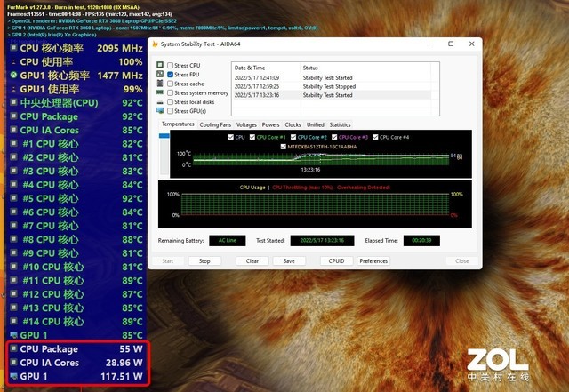569x392 pixels.
Task: Hide CPU Core #1 from temperature graph
Action: pos(252,137)
